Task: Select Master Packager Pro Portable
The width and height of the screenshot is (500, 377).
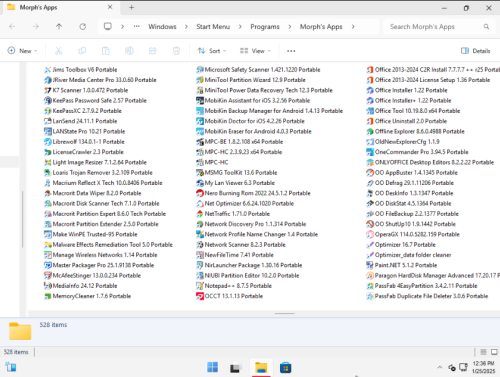Action: click(x=99, y=265)
